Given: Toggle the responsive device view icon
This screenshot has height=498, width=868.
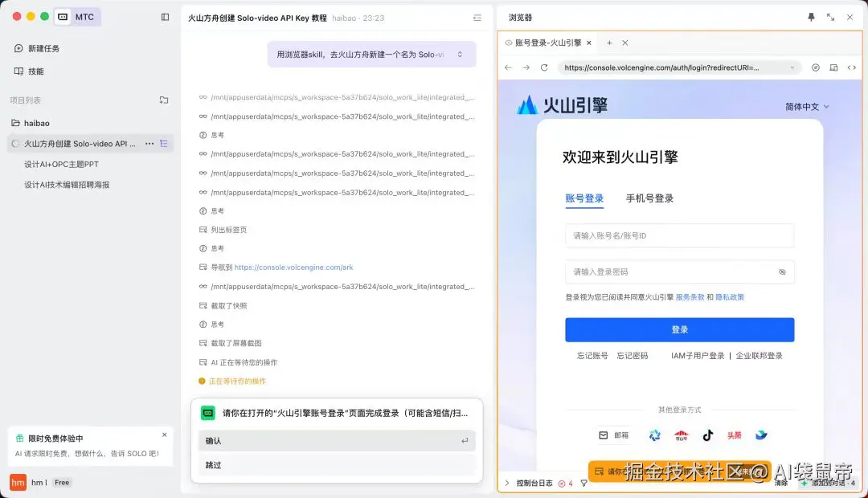Looking at the screenshot, I should [x=833, y=67].
